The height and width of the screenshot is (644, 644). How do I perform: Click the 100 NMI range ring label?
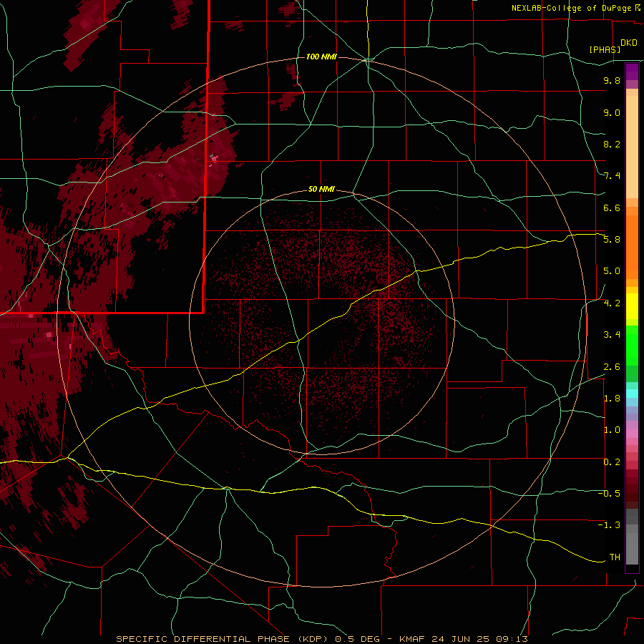click(321, 57)
